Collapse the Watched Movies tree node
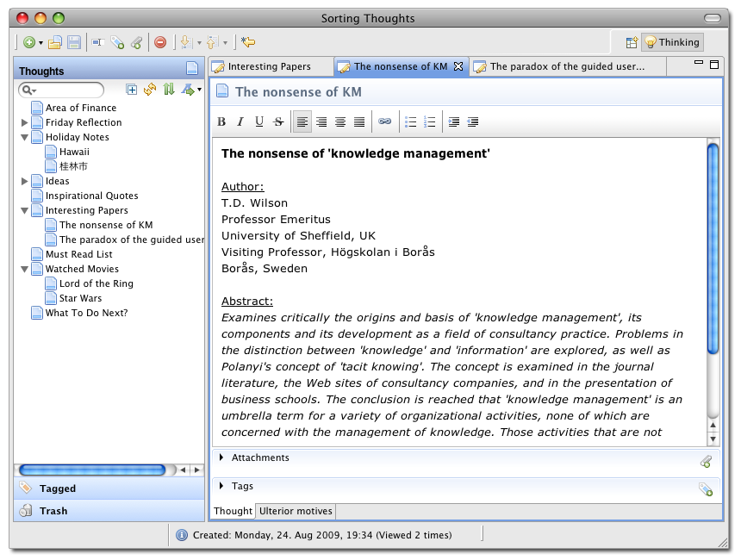 coord(25,270)
